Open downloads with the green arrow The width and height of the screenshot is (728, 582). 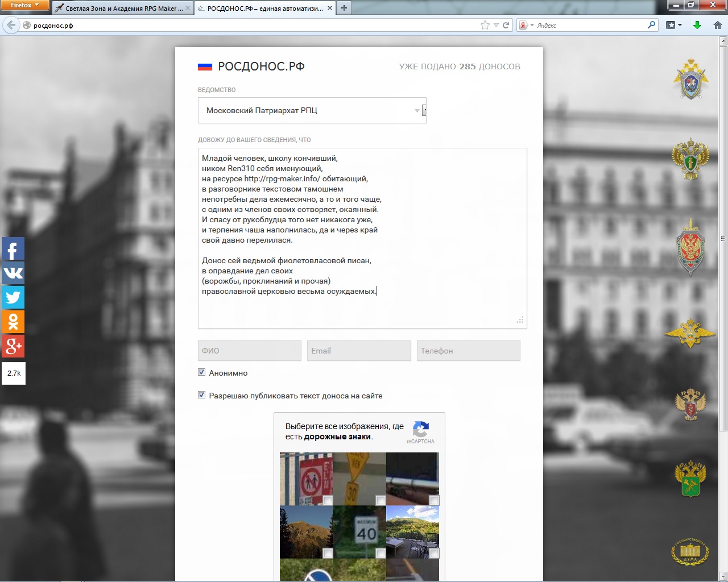(x=697, y=25)
